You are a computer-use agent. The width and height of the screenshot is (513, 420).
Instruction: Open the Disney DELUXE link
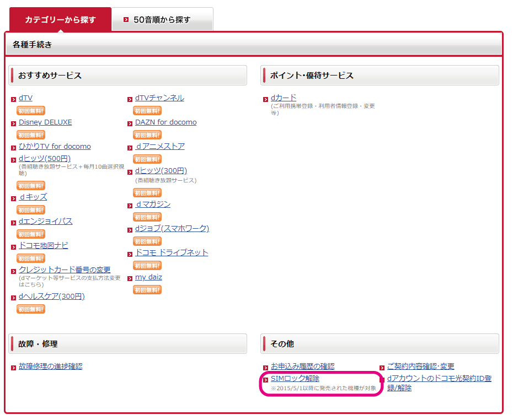pyautogui.click(x=45, y=122)
